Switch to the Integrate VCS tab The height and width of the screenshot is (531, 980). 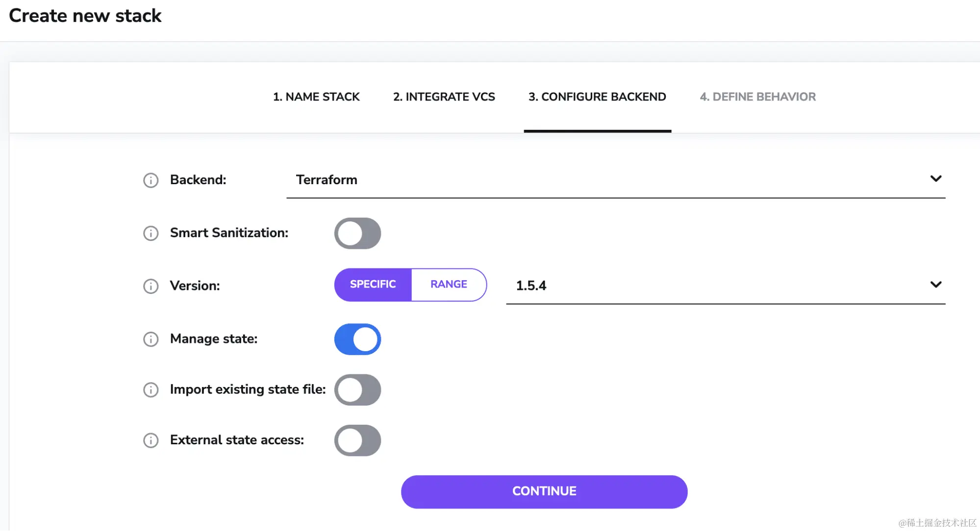(444, 97)
